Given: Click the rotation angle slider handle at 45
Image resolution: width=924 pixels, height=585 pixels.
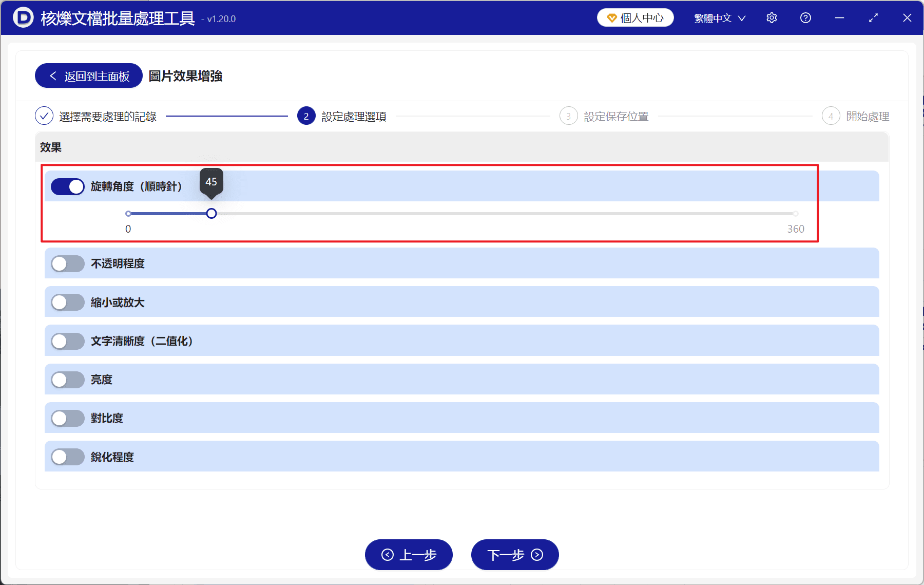Looking at the screenshot, I should (211, 214).
